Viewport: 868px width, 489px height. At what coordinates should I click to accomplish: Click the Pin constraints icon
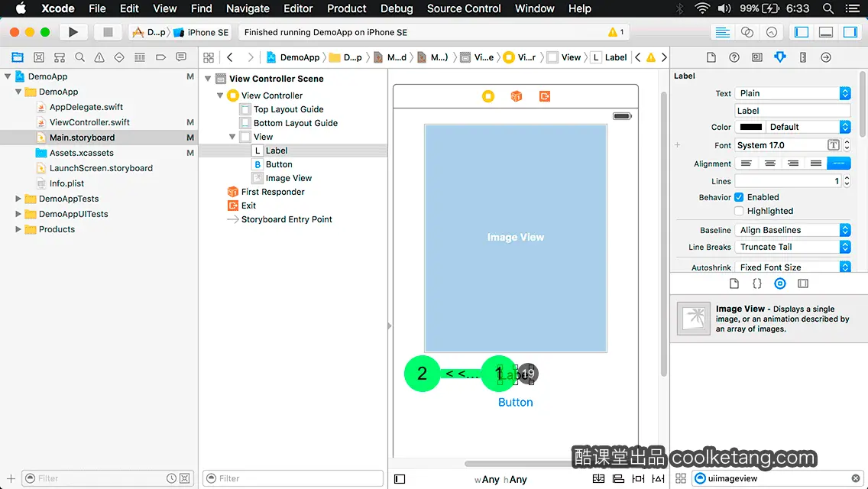(638, 478)
